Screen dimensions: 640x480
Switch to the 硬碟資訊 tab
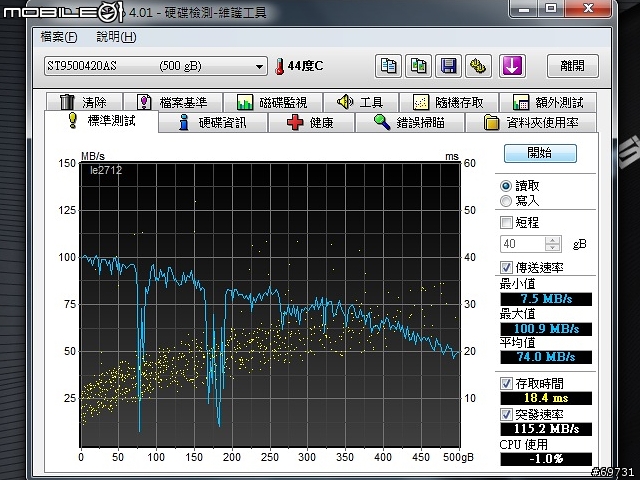click(213, 122)
